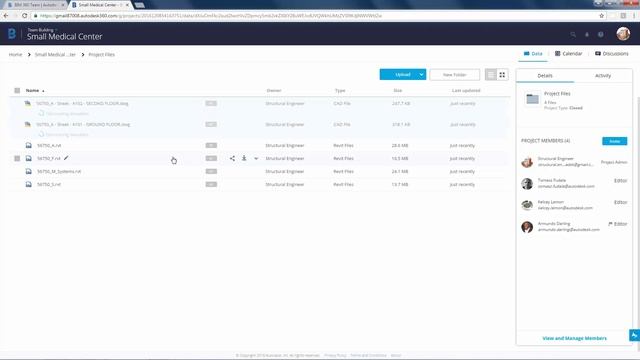Select the Details panel tab

click(545, 76)
